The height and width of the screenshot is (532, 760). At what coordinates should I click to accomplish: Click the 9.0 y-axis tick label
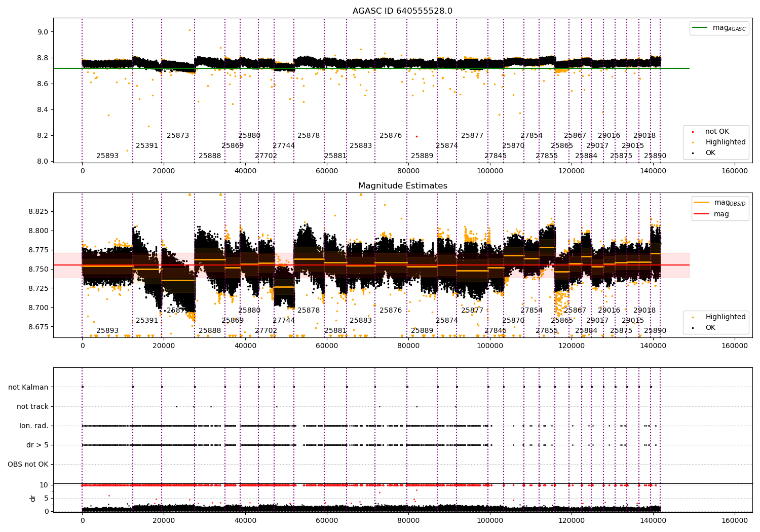(43, 32)
